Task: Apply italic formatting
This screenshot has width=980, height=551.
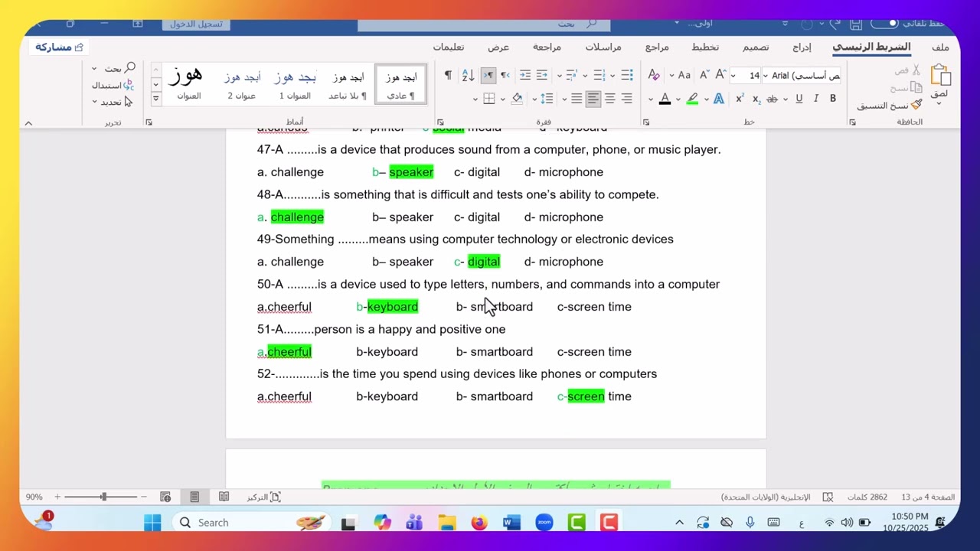Action: [x=816, y=99]
